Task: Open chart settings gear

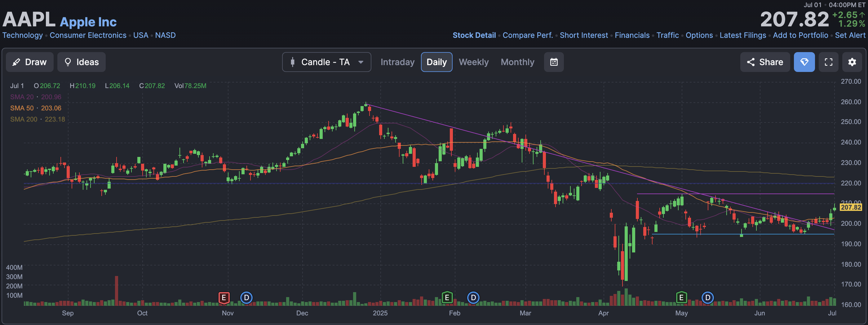Action: coord(852,62)
